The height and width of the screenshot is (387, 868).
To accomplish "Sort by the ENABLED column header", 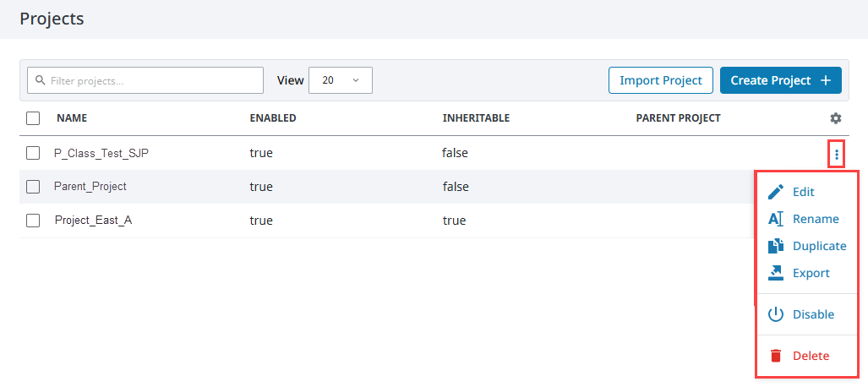I will tap(272, 118).
